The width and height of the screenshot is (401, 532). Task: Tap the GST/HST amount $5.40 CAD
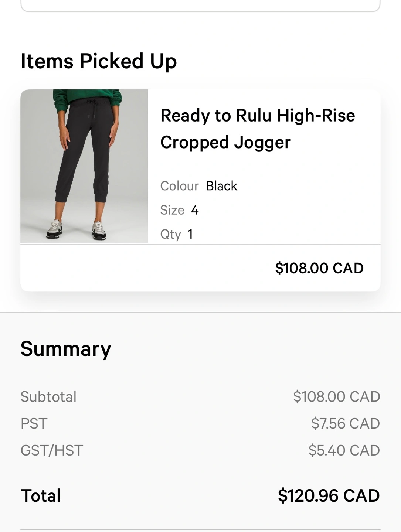tap(344, 450)
